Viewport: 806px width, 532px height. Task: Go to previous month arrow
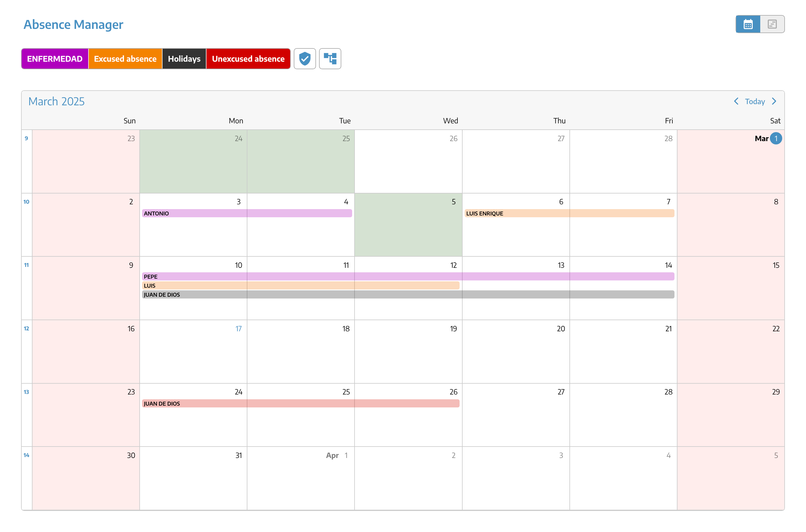point(736,101)
